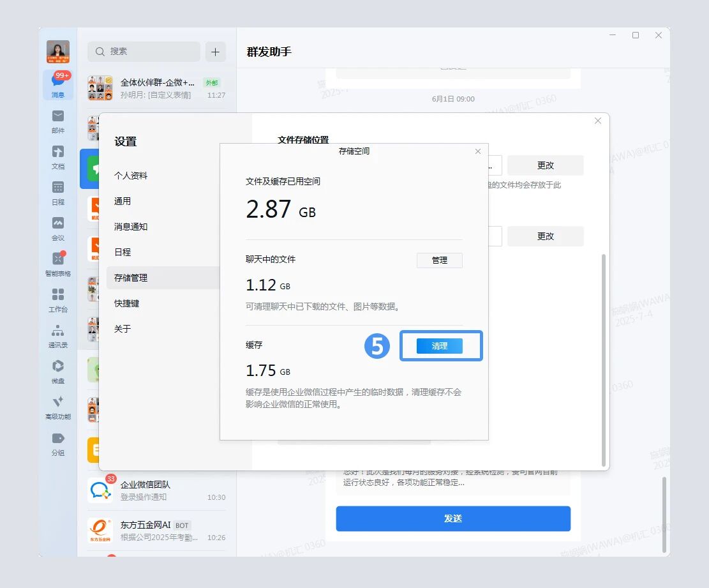Screen dimensions: 709x588
Task: Click the plus button beside search
Action: (215, 52)
